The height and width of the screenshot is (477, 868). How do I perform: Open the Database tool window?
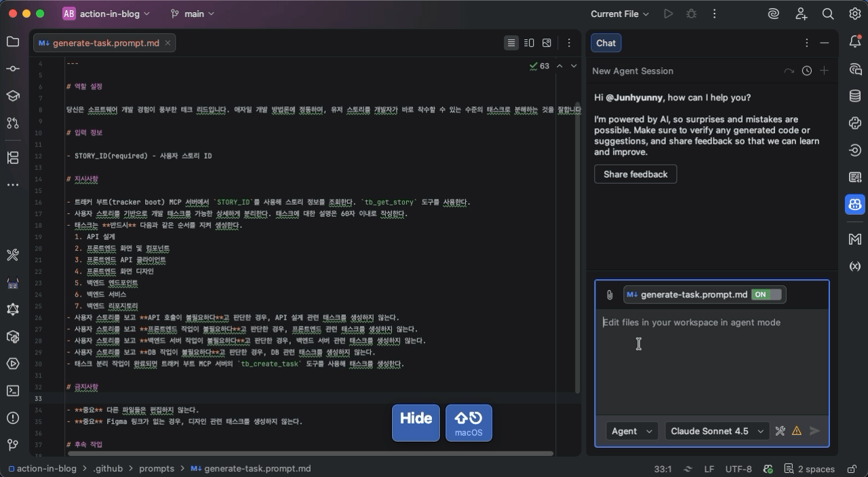click(854, 96)
